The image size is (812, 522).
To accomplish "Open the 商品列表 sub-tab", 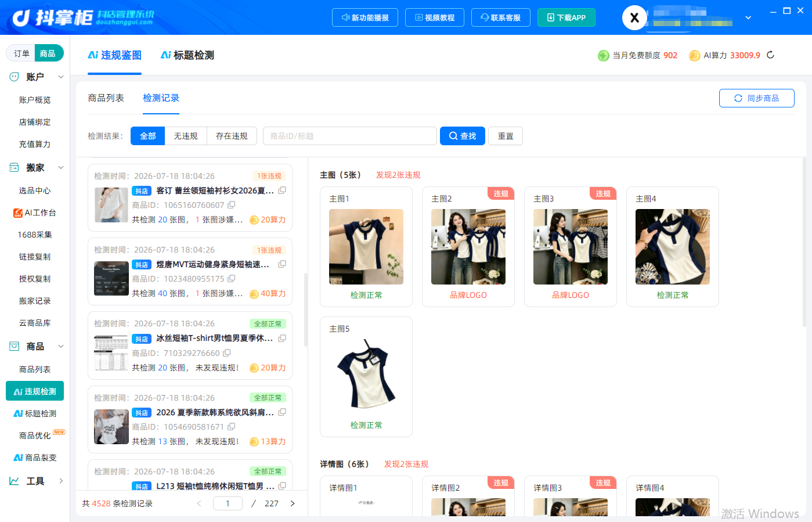I will (x=106, y=98).
